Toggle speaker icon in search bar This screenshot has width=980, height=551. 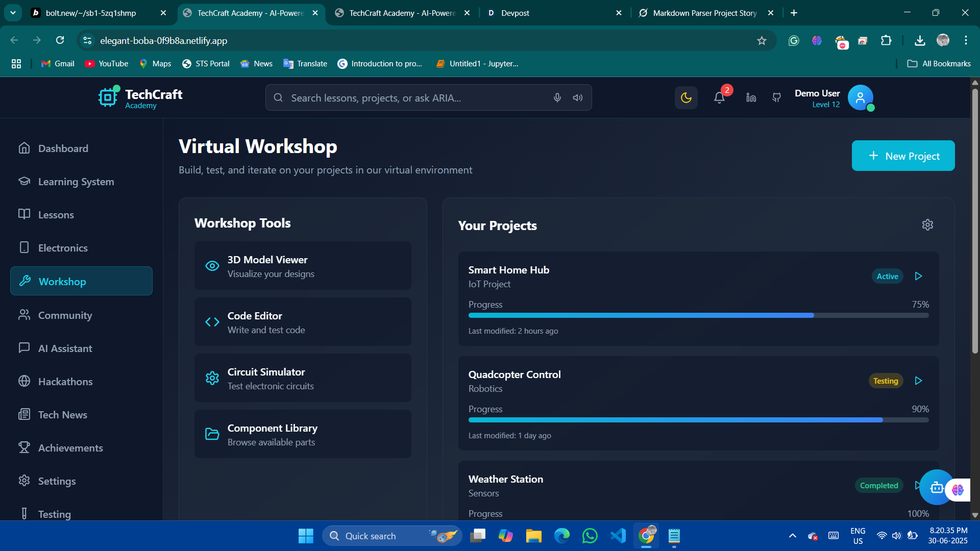[x=578, y=97]
